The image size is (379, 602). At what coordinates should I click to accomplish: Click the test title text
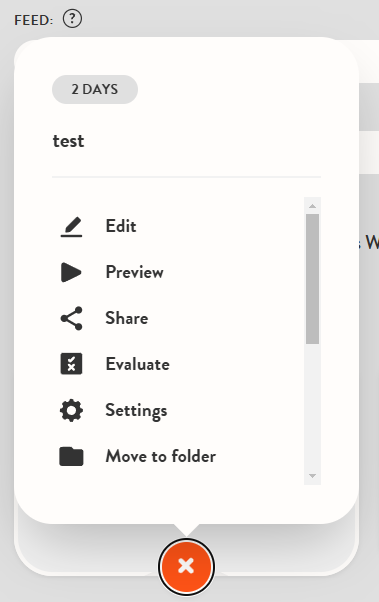(68, 141)
